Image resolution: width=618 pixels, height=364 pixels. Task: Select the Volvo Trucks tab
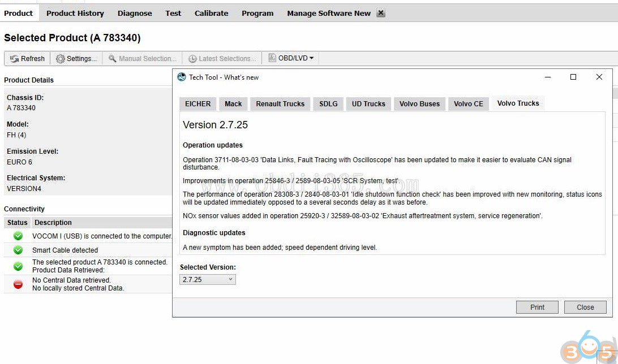[x=518, y=103]
